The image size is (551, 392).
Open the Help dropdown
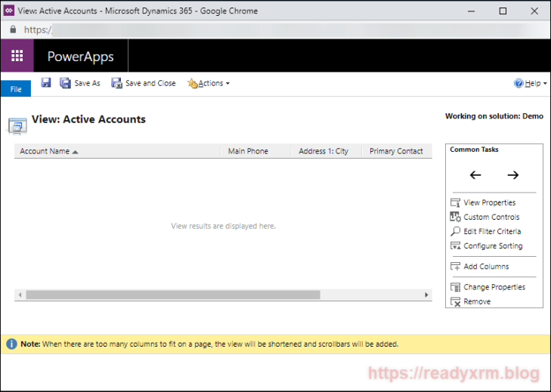[x=530, y=83]
